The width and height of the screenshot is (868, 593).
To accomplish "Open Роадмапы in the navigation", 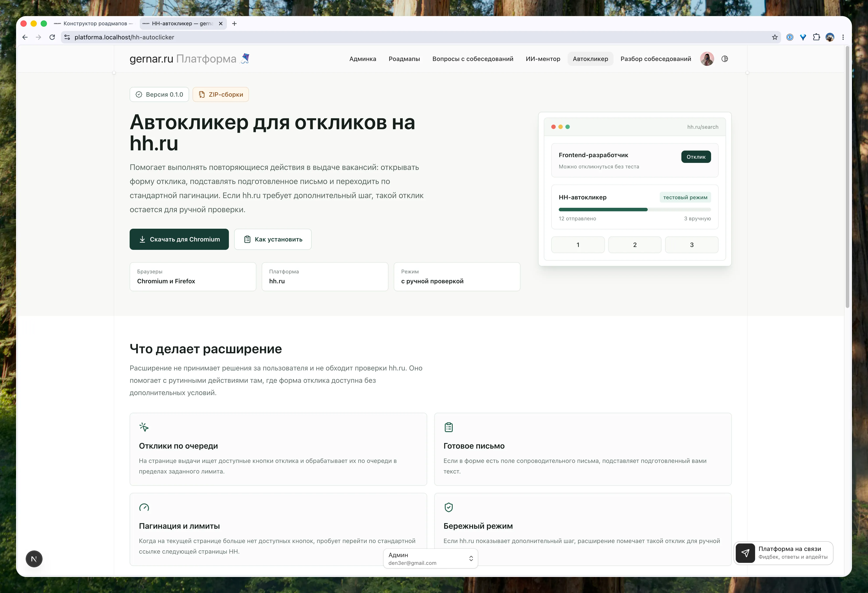I will (404, 59).
